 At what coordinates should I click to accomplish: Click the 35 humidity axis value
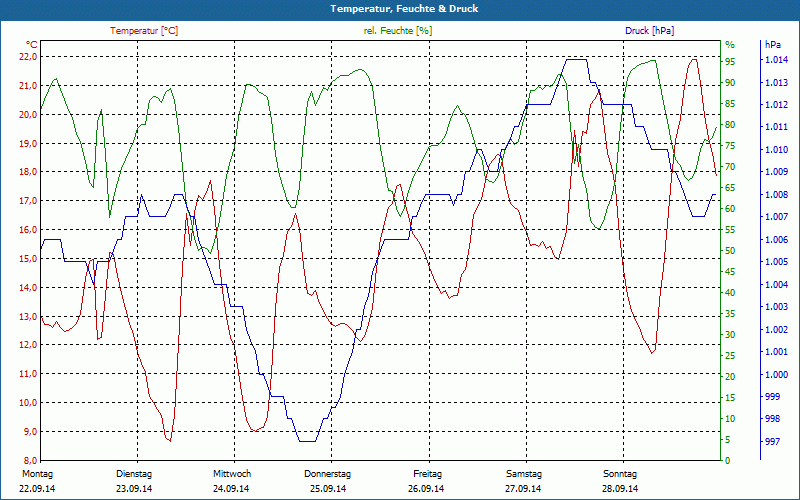pos(730,313)
